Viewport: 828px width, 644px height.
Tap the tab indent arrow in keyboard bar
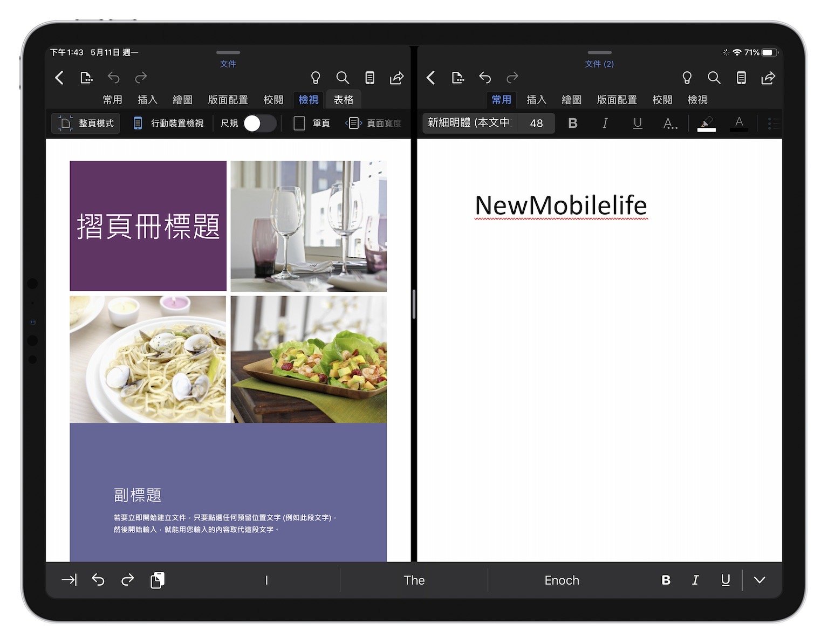[69, 580]
